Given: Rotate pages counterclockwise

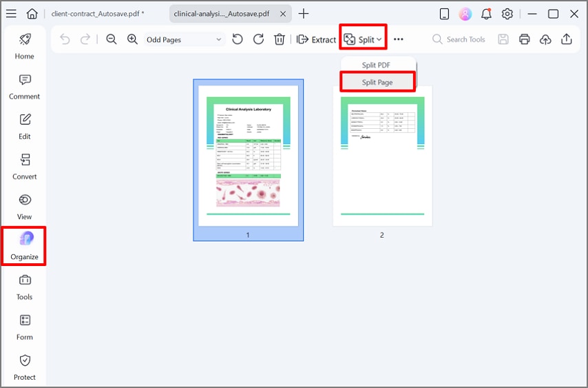Looking at the screenshot, I should 238,39.
